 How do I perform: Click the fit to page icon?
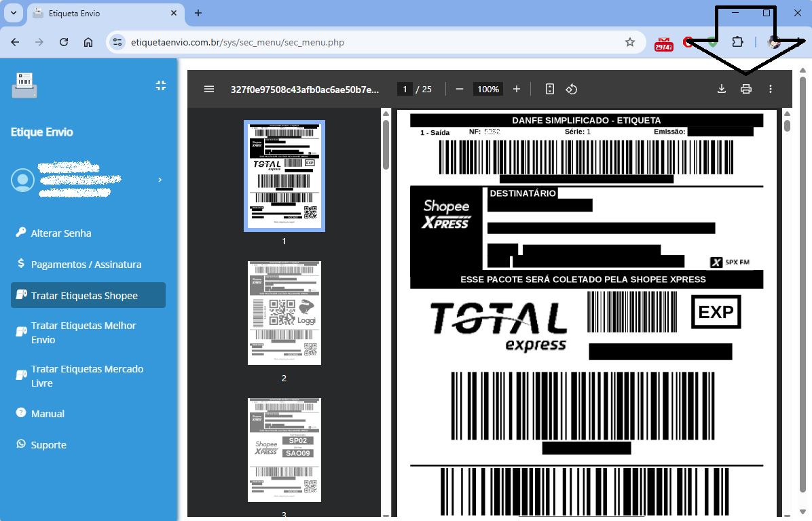pyautogui.click(x=549, y=89)
